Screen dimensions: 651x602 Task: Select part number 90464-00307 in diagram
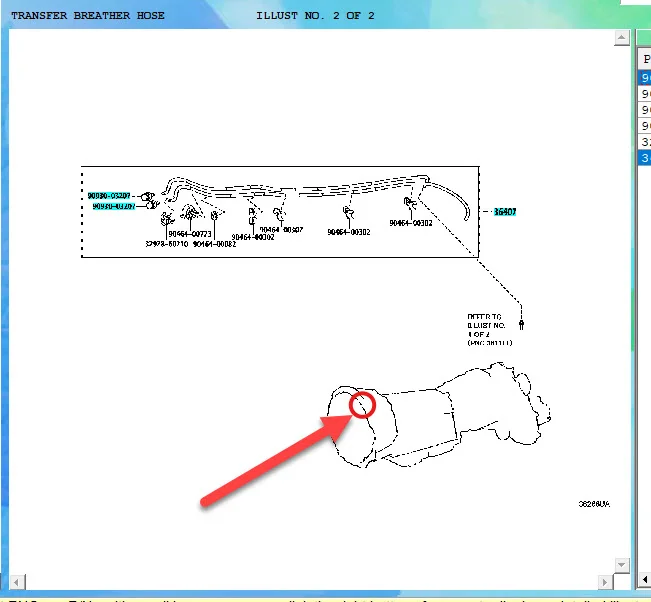[281, 230]
